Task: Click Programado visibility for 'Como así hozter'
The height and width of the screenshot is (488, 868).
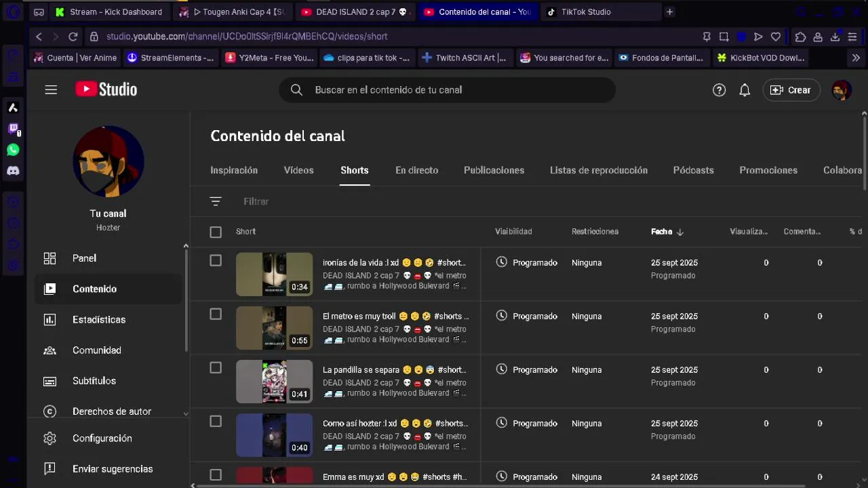Action: [x=527, y=423]
